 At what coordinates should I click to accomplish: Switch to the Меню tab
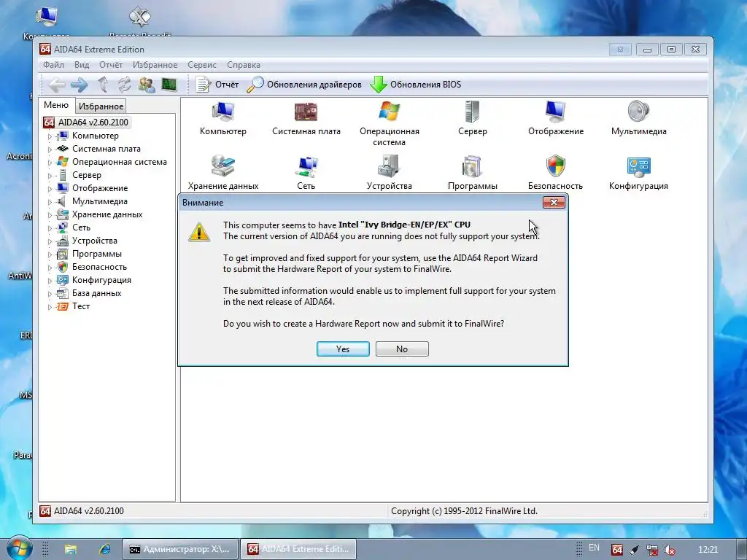[56, 105]
